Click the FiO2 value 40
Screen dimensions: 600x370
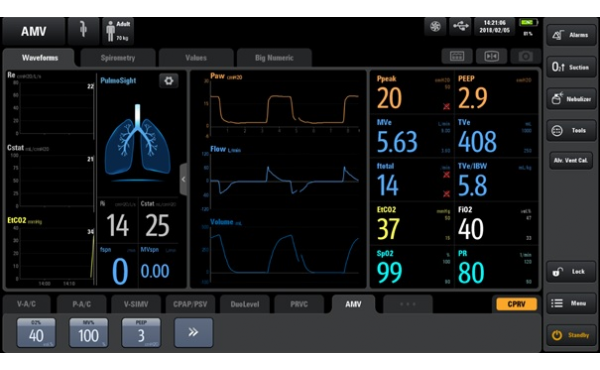point(471,229)
